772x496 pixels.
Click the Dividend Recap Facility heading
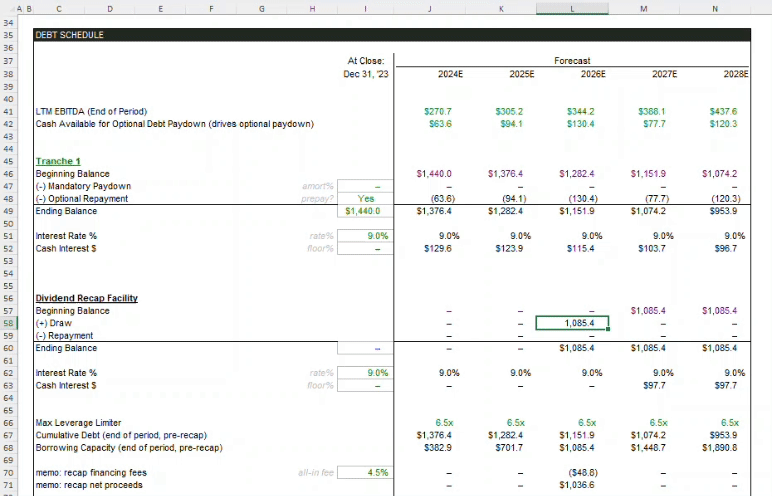point(86,298)
